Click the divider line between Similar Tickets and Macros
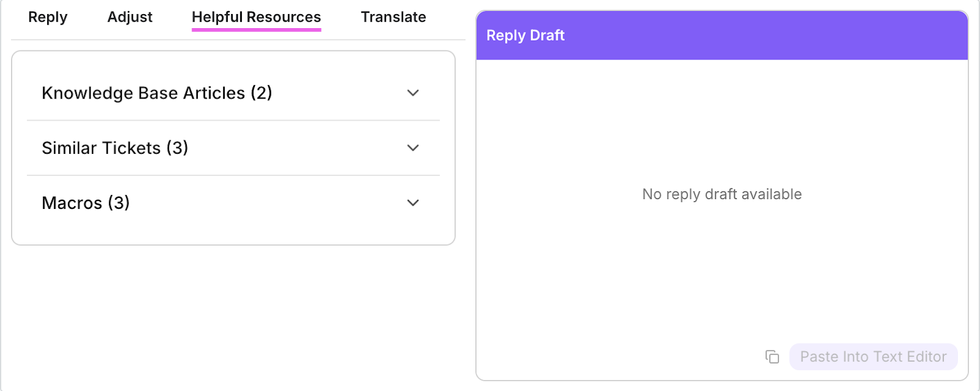The width and height of the screenshot is (980, 391). coord(233,175)
